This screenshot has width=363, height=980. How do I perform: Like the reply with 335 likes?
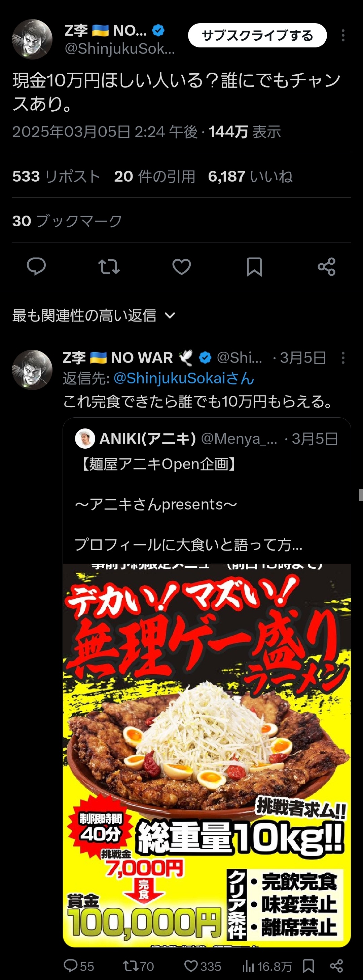click(203, 966)
